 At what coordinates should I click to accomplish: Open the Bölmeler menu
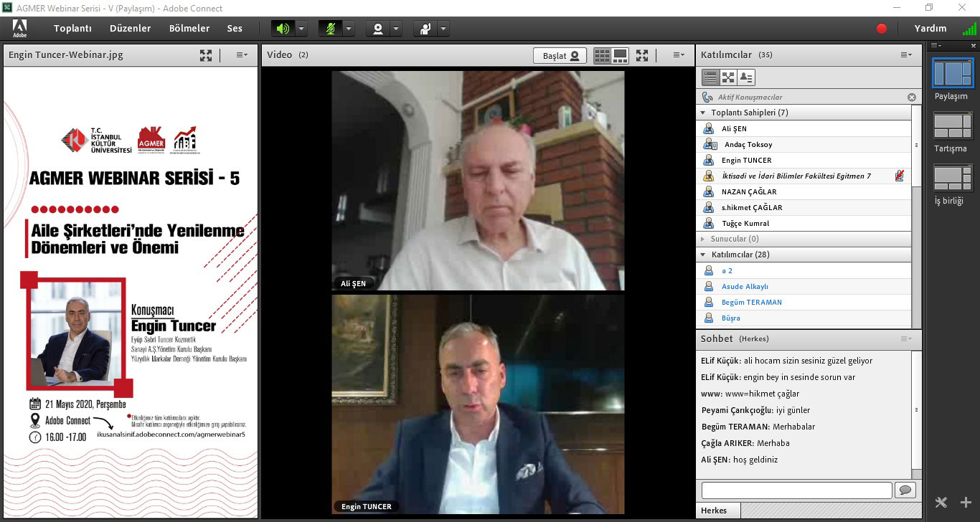click(x=189, y=29)
